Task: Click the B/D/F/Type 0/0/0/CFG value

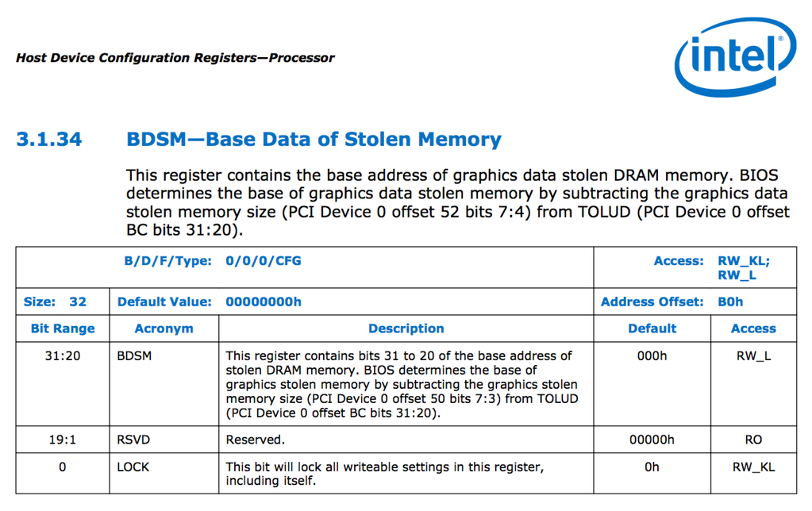Action: tap(264, 260)
